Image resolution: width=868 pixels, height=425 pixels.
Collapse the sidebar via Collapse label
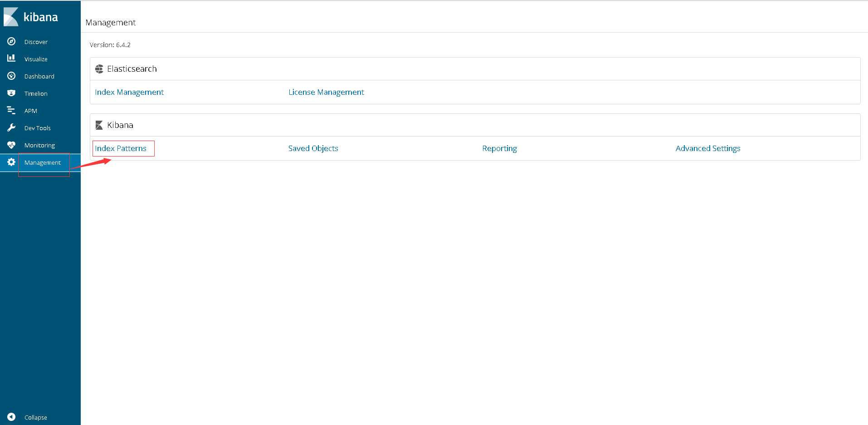click(35, 417)
